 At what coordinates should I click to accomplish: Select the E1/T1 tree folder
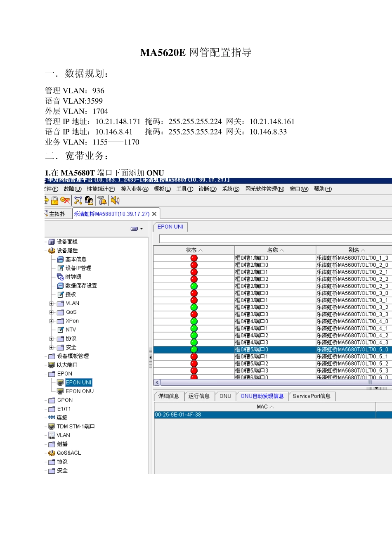(x=64, y=409)
